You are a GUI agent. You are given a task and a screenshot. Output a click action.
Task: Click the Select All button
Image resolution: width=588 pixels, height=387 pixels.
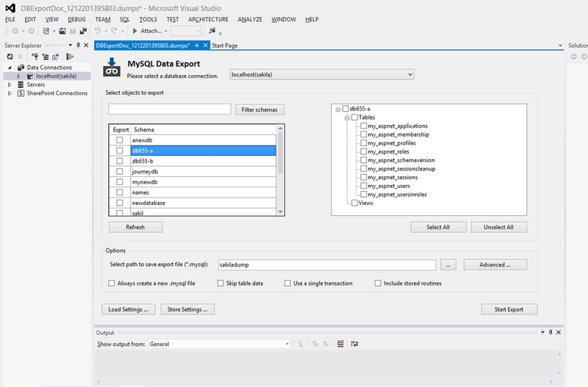coord(438,227)
